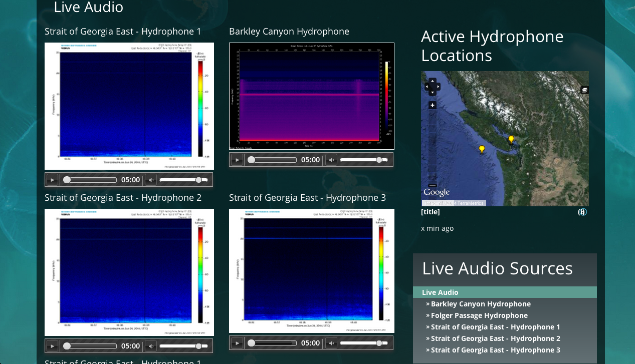Image resolution: width=635 pixels, height=364 pixels.
Task: Open the Barkley Canyon spectrogram image
Action: pyautogui.click(x=311, y=96)
